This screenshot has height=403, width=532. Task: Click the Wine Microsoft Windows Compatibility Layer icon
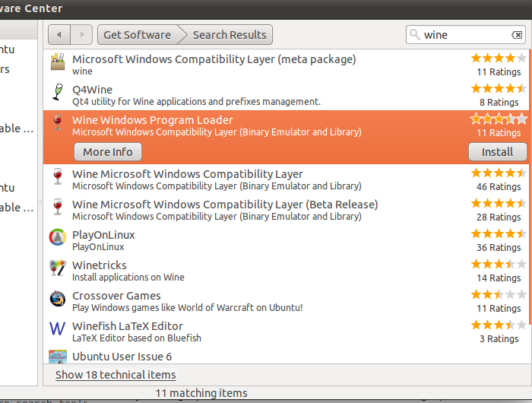coord(58,176)
